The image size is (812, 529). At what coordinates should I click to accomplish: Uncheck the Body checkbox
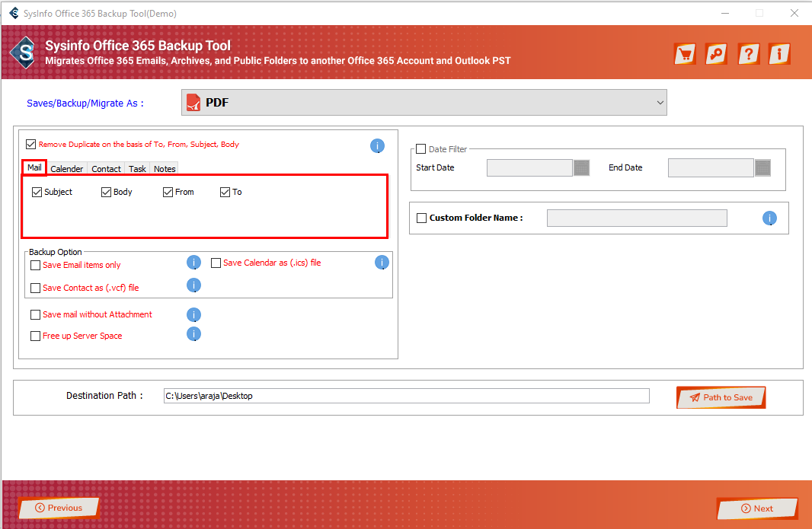point(106,192)
